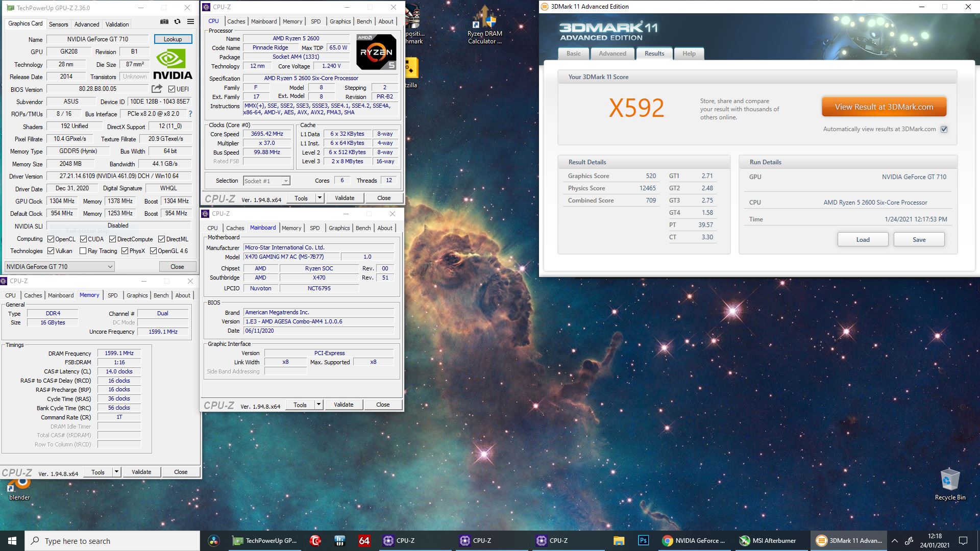Screen dimensions: 980x551
Task: Click DaVinci Resolve icon in taskbar
Action: [x=214, y=541]
